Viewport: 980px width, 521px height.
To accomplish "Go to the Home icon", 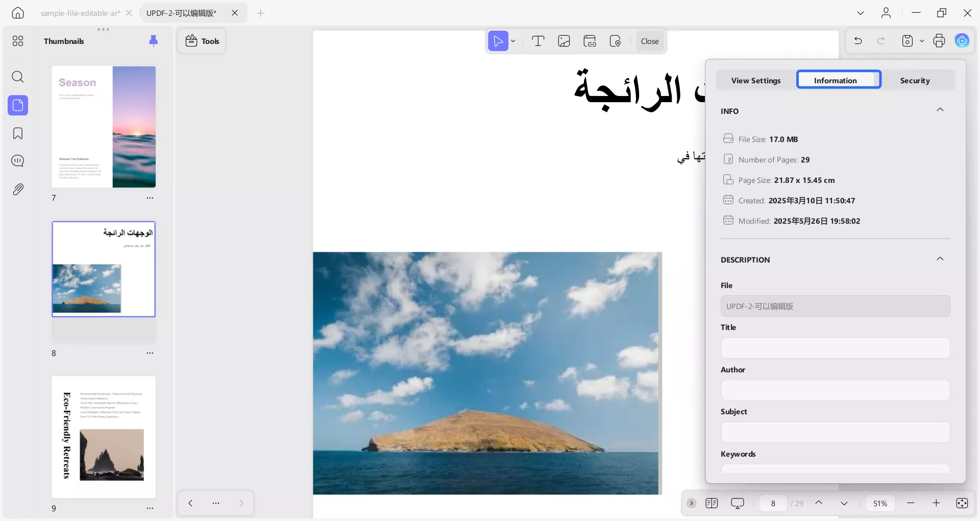I will (18, 13).
